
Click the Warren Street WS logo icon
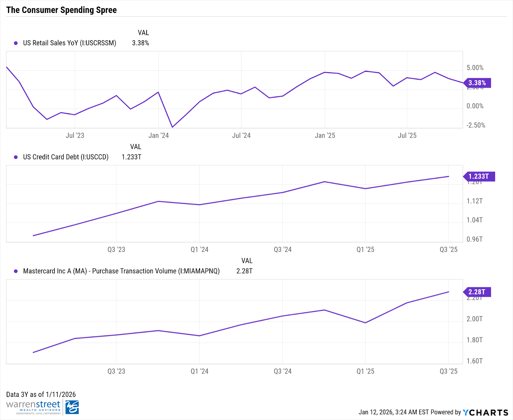(x=72, y=407)
